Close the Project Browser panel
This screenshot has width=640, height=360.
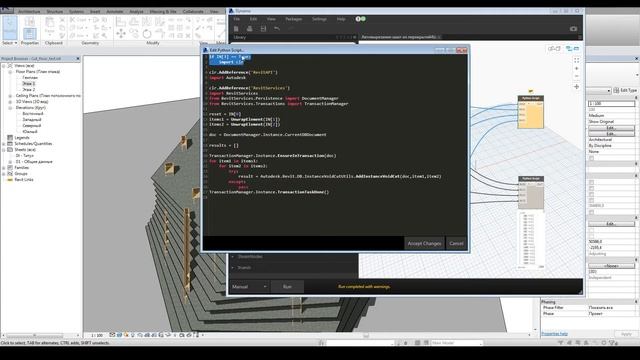(x=78, y=59)
